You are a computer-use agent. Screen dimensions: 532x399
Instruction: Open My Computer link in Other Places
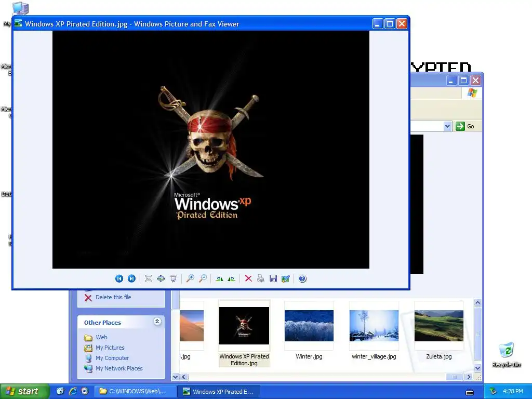pyautogui.click(x=112, y=358)
